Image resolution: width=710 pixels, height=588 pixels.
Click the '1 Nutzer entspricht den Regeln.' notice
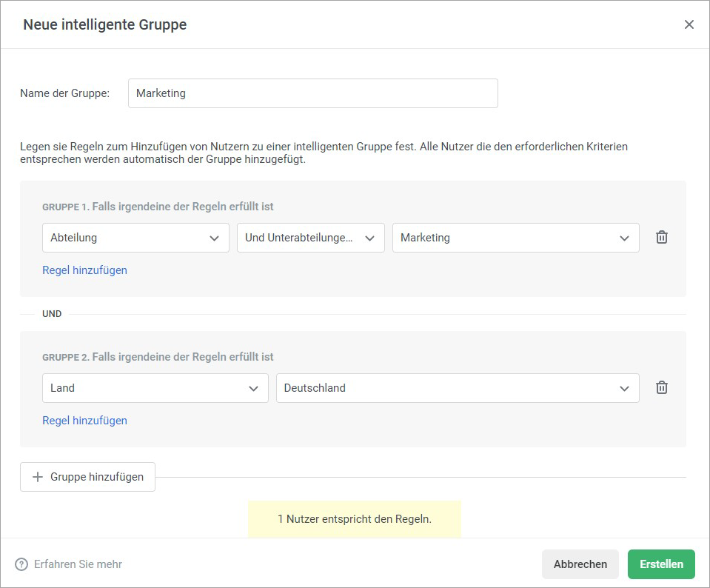[355, 518]
